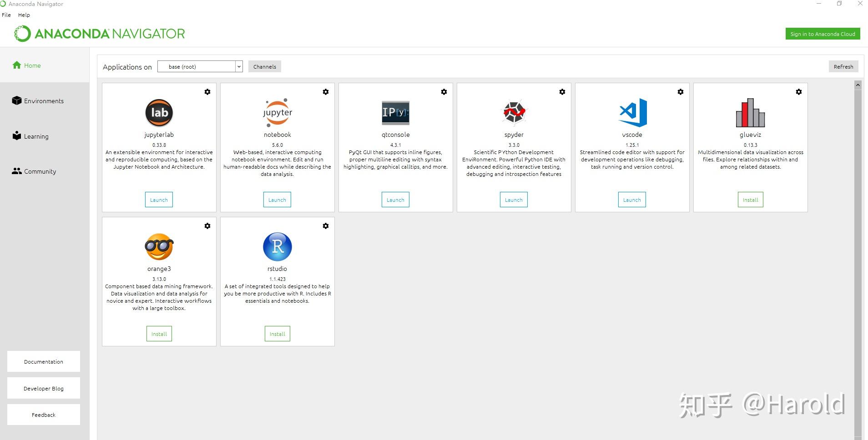
Task: Click the applications list vertical scrollbar
Action: pyautogui.click(x=858, y=264)
